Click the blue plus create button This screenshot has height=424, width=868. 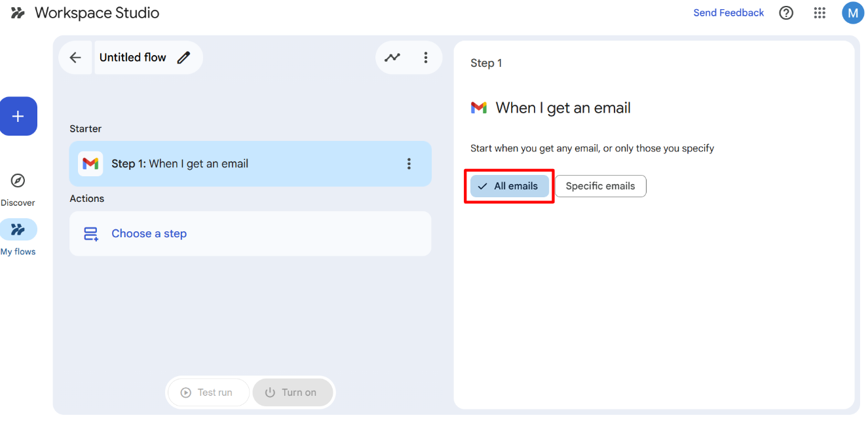tap(18, 116)
